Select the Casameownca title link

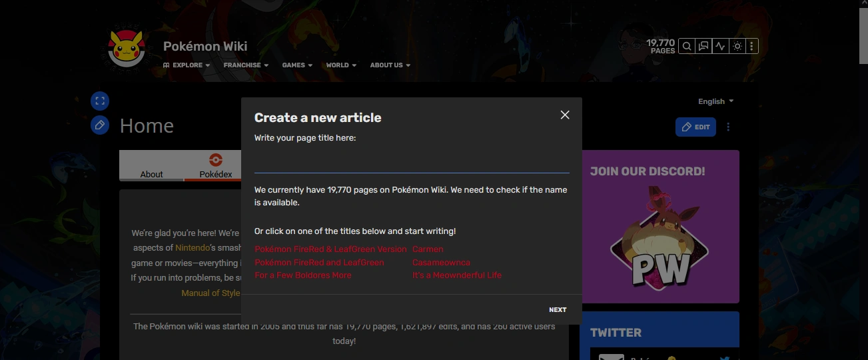click(441, 263)
